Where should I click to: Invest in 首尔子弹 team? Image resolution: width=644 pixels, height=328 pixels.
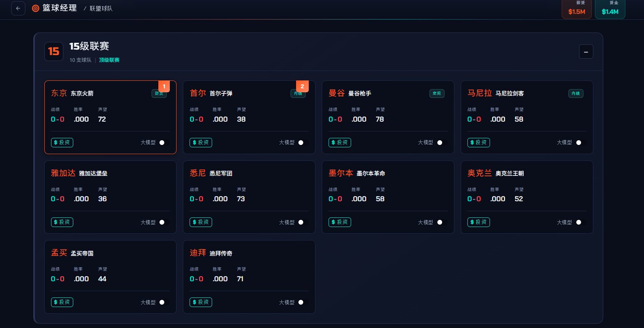(201, 143)
